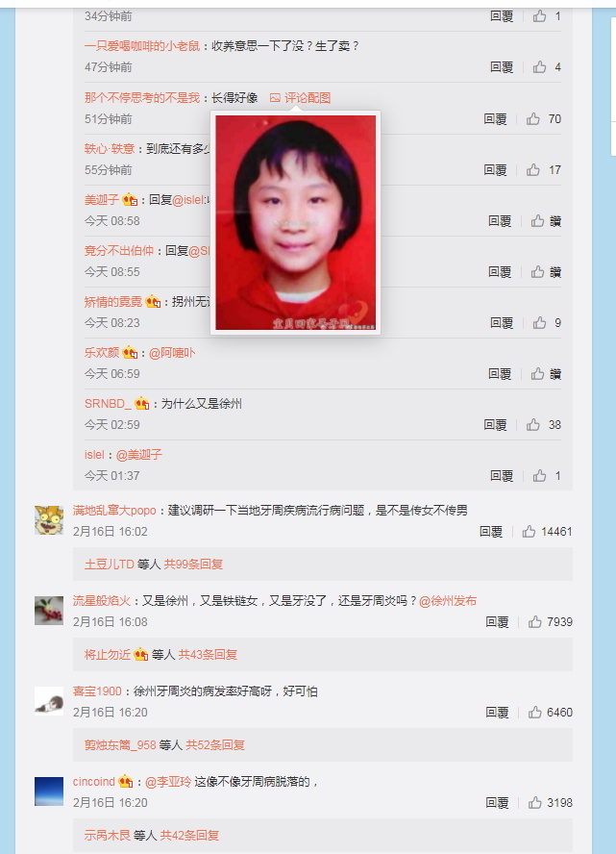Open @李亚玲 mention link
The image size is (616, 854).
tap(168, 782)
